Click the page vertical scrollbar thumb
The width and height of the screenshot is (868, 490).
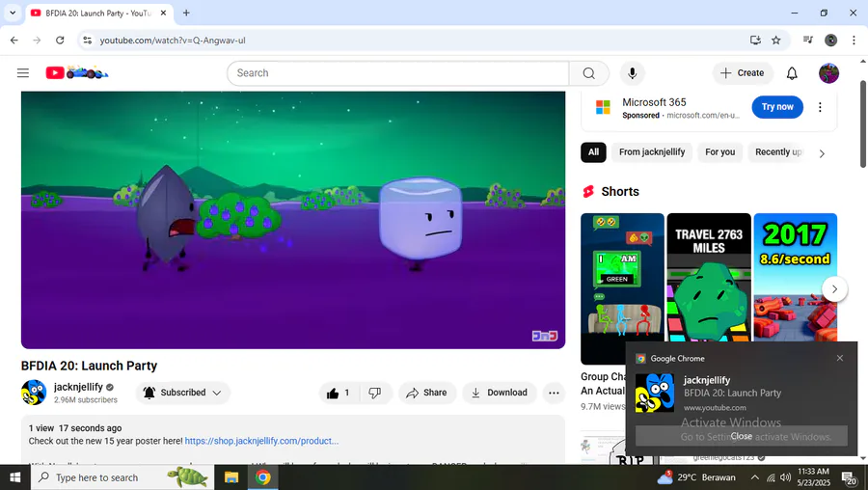click(863, 124)
